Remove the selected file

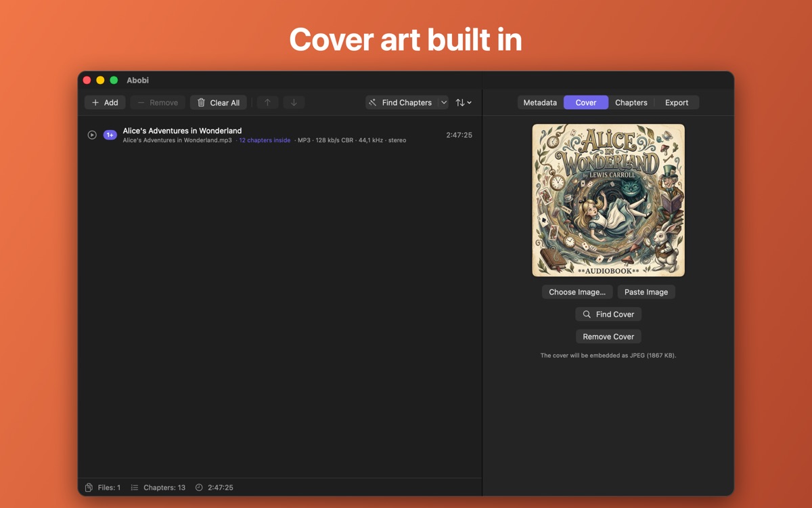point(158,102)
